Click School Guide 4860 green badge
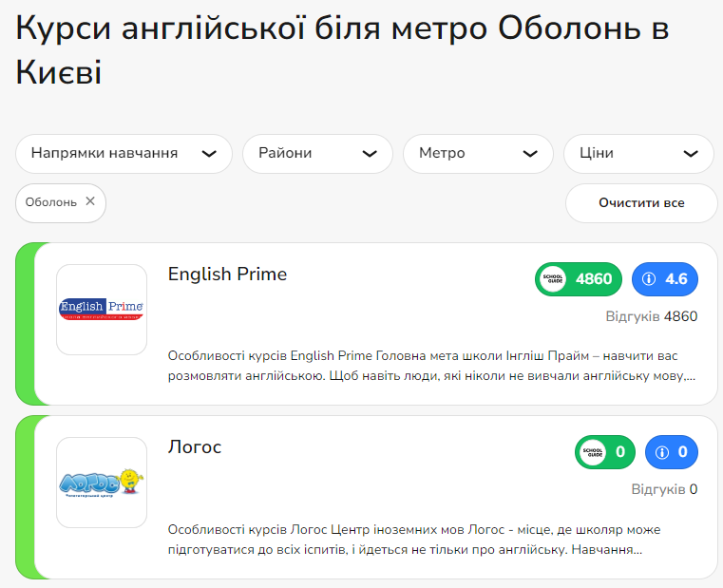 pyautogui.click(x=579, y=279)
